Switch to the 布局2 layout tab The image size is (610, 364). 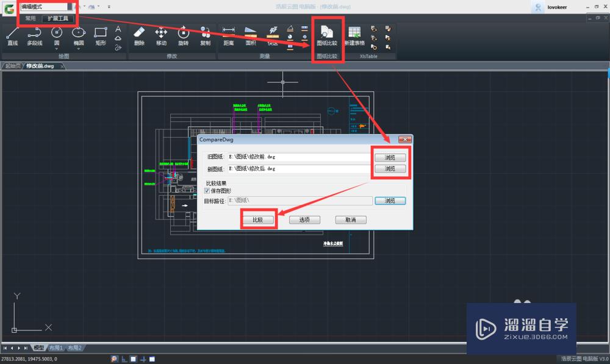tap(74, 348)
